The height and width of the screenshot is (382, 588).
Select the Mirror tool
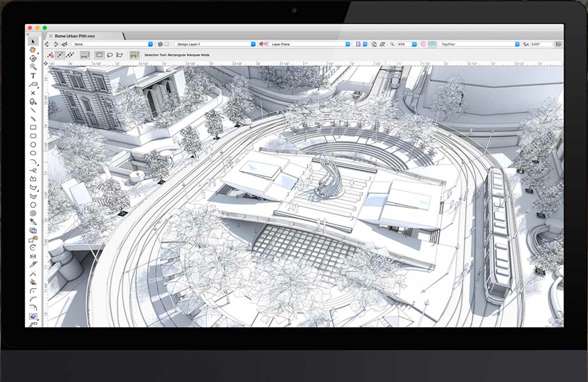(33, 256)
